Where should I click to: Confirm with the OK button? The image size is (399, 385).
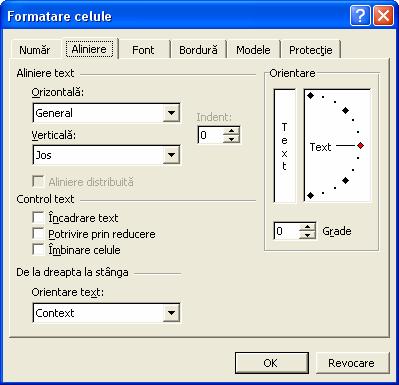(272, 363)
